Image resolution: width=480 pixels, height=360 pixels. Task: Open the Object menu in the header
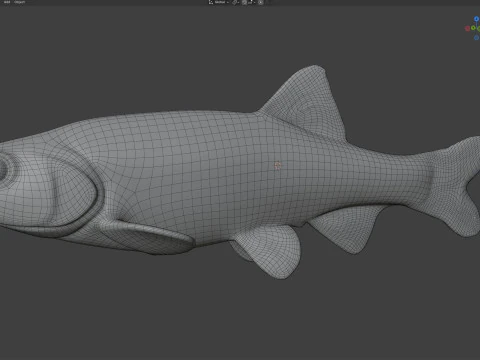click(x=20, y=2)
